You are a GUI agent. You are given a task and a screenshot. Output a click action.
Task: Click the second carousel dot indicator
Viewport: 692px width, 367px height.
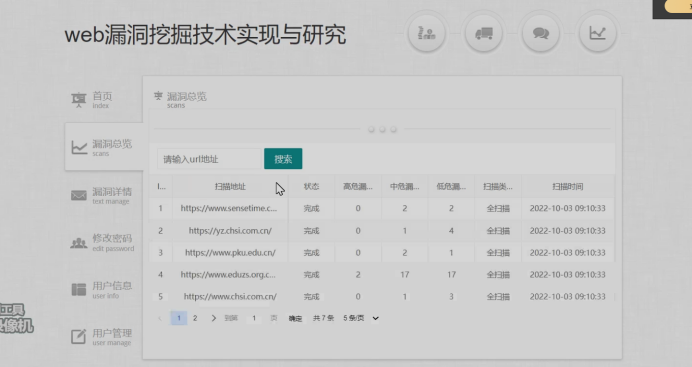382,129
